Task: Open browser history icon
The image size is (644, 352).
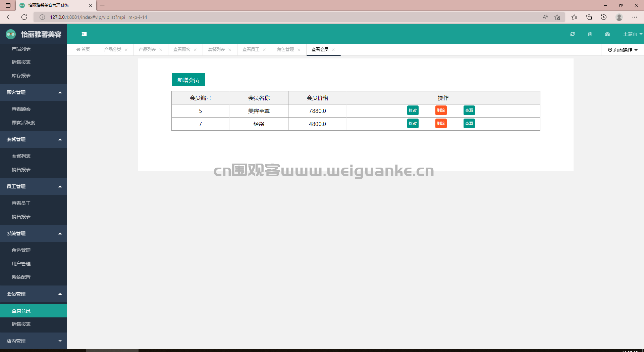Action: tap(604, 17)
